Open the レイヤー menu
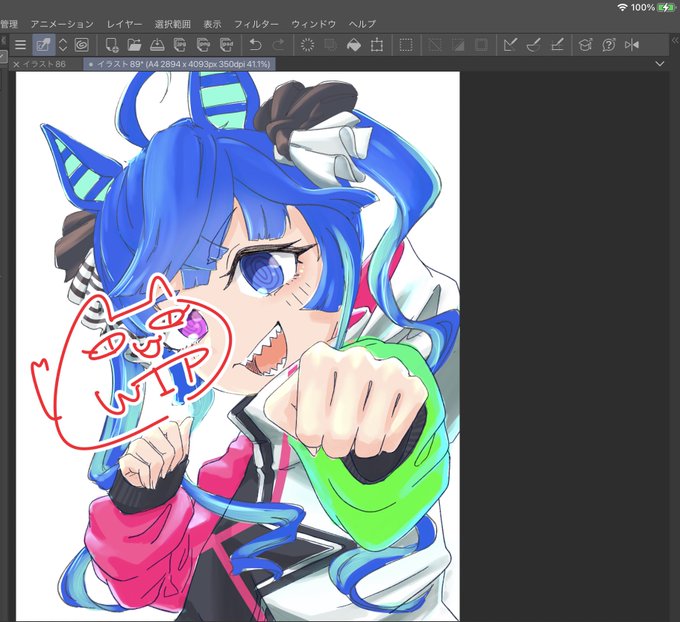Image resolution: width=680 pixels, height=622 pixels. click(x=124, y=24)
